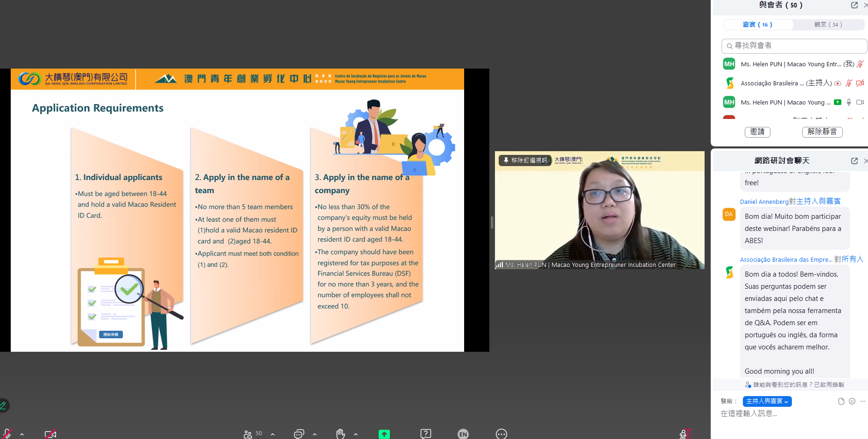868x439 pixels.
Task: Open the 主持人與嘉賓 recipient dropdown
Action: [x=767, y=401]
